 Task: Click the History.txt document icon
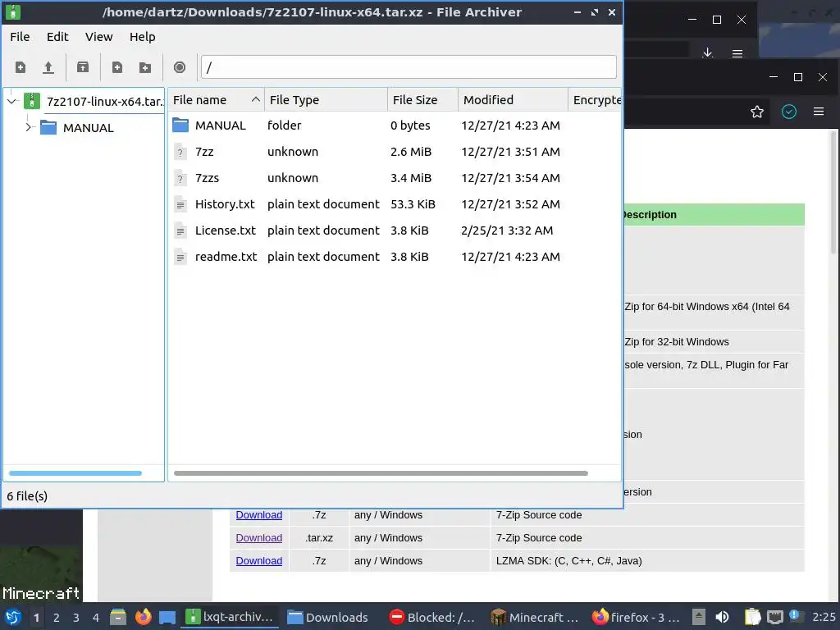[180, 204]
